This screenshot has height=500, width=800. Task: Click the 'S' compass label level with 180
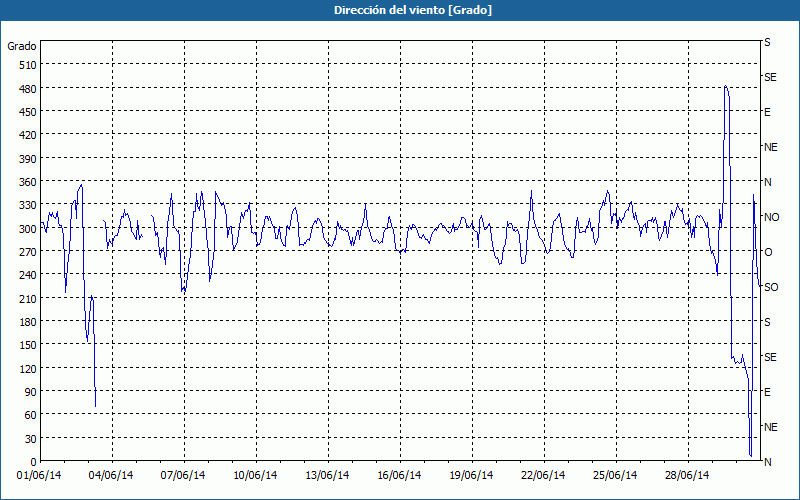(767, 322)
